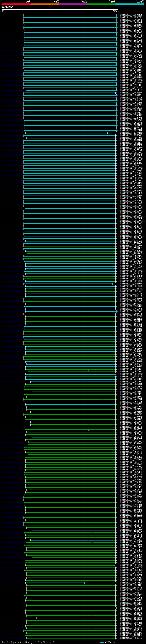Select the UniRef100_B9I718 label

131,47
